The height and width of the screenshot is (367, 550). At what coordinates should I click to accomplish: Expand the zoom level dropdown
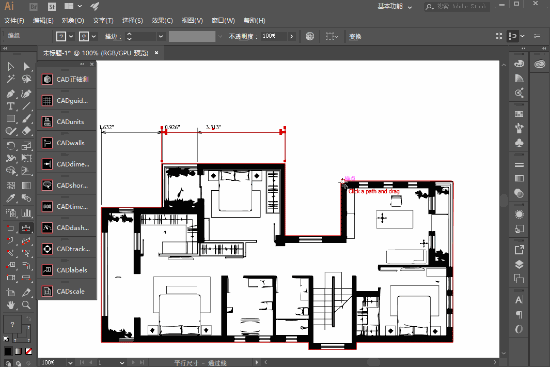pos(71,362)
